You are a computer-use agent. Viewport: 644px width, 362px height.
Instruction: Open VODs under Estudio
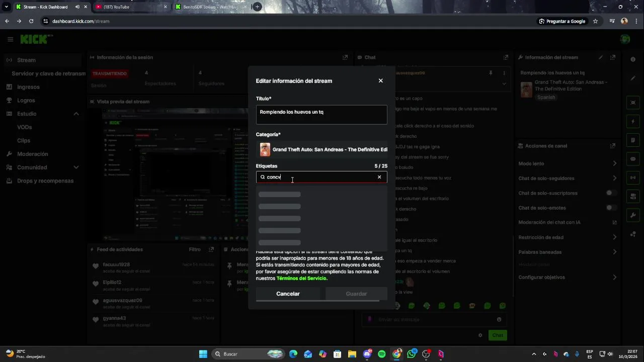click(x=24, y=127)
